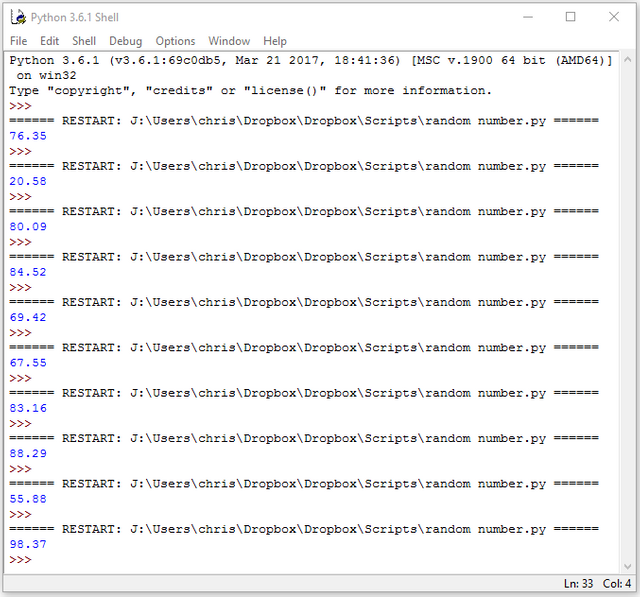Screen dimensions: 640x597
Task: Click the output value 69.42
Action: [28, 317]
